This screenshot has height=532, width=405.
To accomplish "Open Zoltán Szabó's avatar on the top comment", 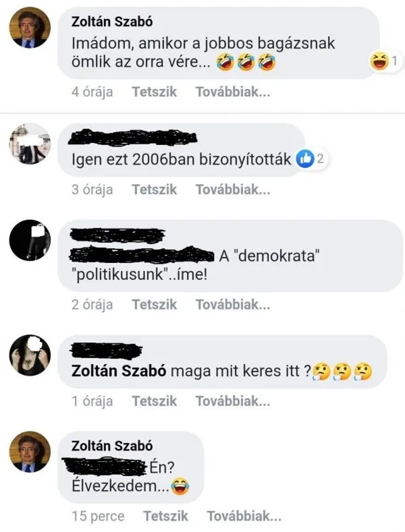I will click(x=30, y=30).
